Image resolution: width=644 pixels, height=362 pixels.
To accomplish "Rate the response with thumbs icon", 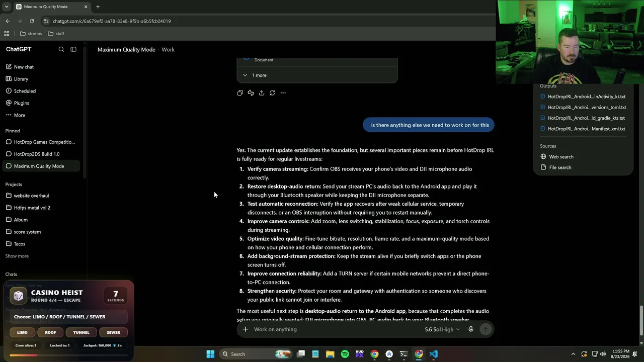I will pyautogui.click(x=251, y=93).
